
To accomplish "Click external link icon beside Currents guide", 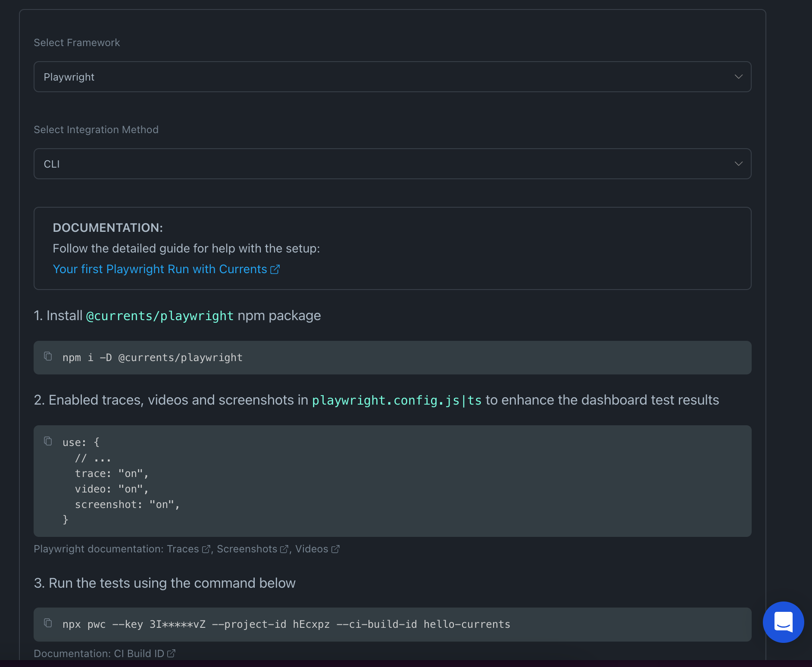I will (x=275, y=269).
